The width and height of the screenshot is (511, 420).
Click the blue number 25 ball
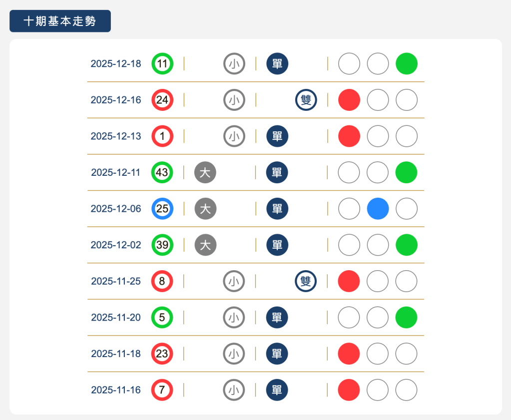click(x=162, y=209)
